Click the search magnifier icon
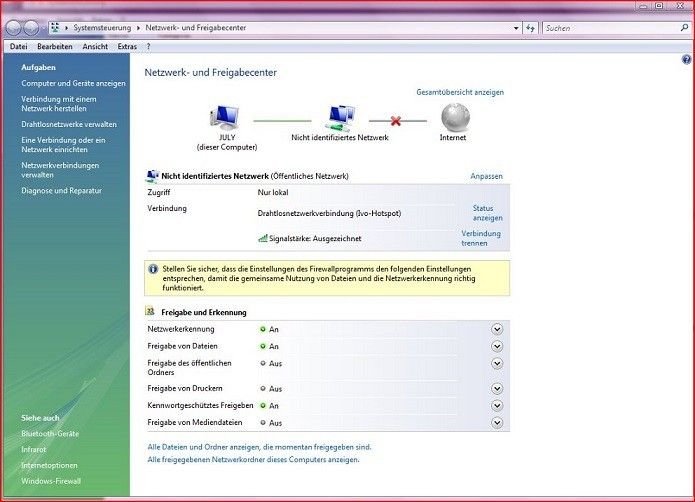 (684, 28)
